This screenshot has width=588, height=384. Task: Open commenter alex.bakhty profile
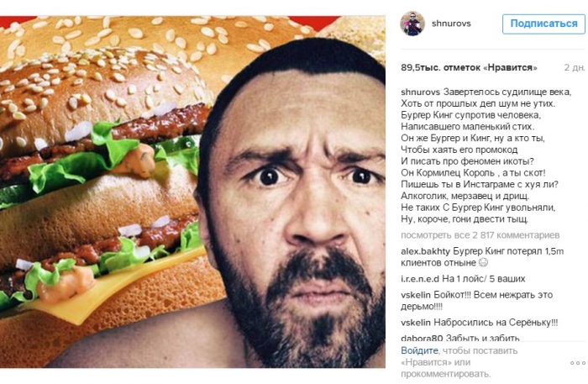point(426,251)
